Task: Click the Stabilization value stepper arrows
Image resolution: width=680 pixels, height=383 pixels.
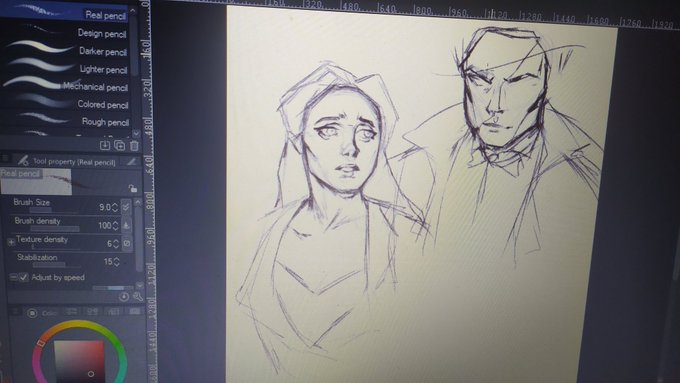Action: 116,262
